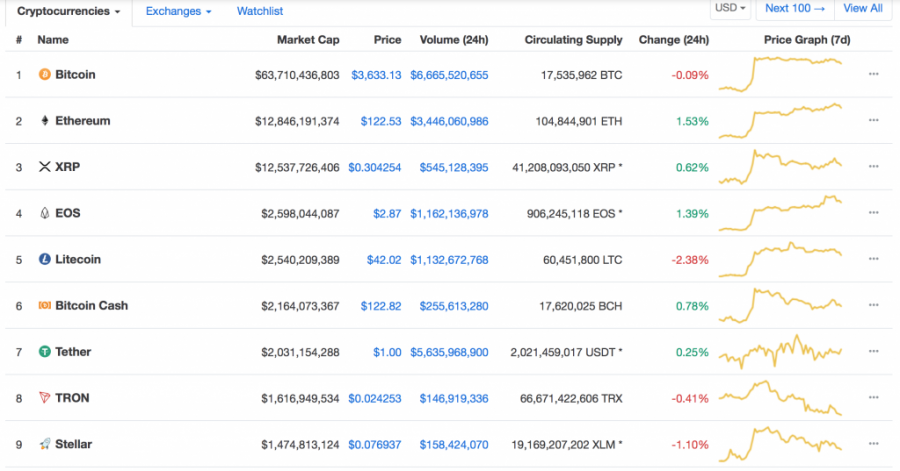Sort by the Price Graph (7d) header
900x471 pixels.
[x=807, y=40]
